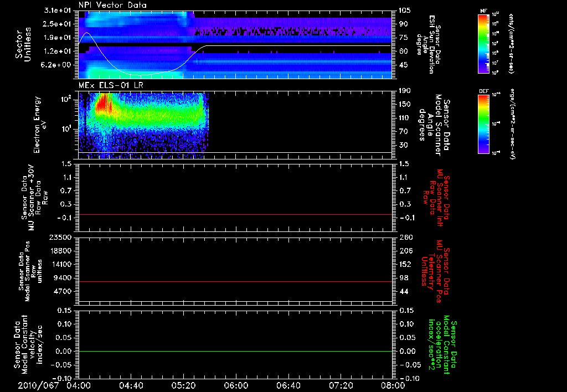567x392 pixels.
Task: Click the "23500" scanner position tick value
Action: pyautogui.click(x=60, y=238)
